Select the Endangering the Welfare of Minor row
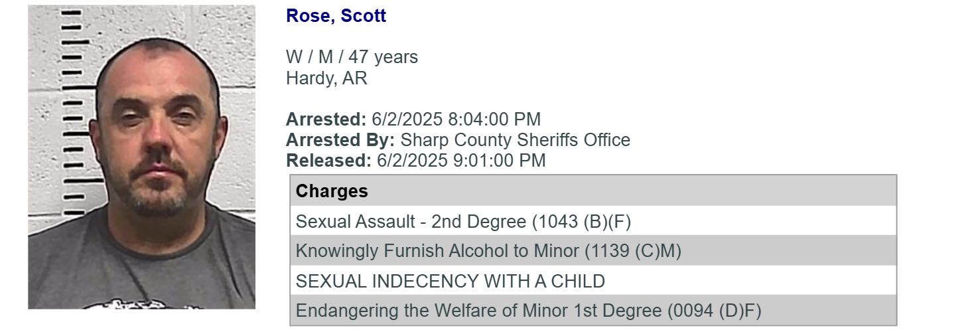The height and width of the screenshot is (334, 980). [x=593, y=310]
